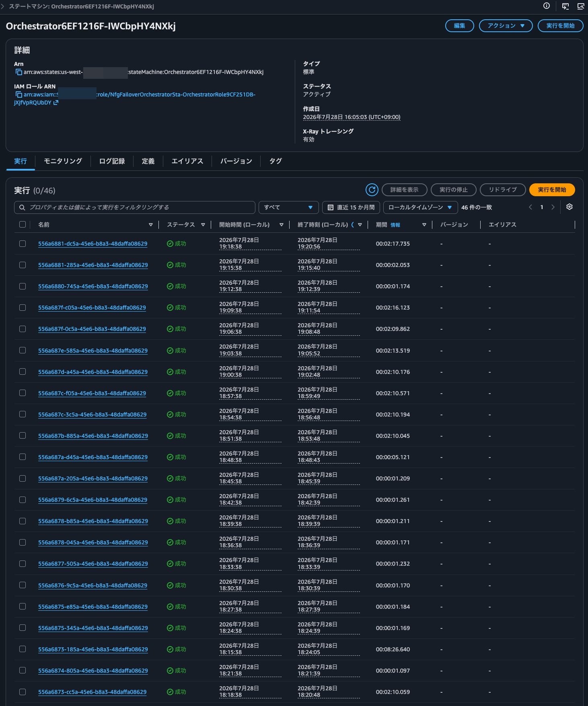Open the 直近 15 か月間 date range picker

point(351,207)
